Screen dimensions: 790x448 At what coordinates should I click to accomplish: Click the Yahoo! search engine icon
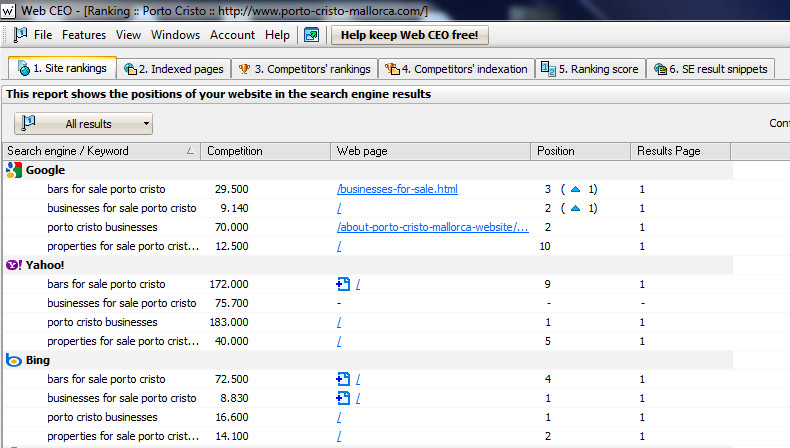pos(14,265)
